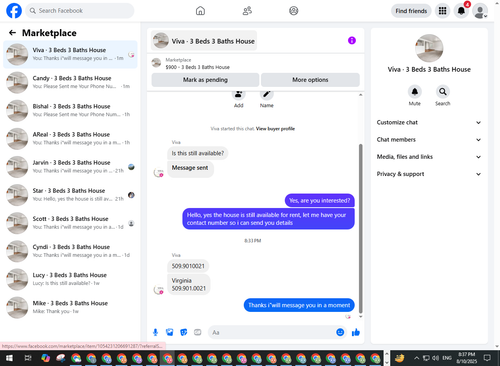This screenshot has height=366, width=500.
Task: Open the Jarvin conversation
Action: (x=70, y=167)
